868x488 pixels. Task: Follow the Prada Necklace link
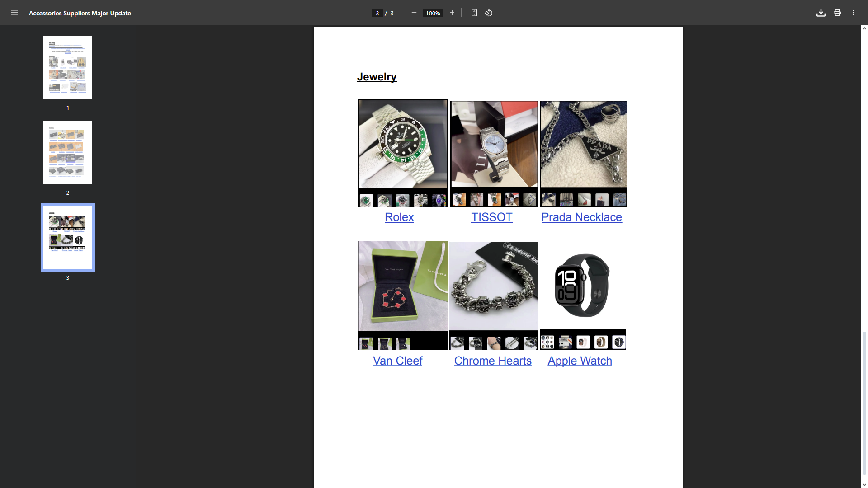(x=581, y=217)
